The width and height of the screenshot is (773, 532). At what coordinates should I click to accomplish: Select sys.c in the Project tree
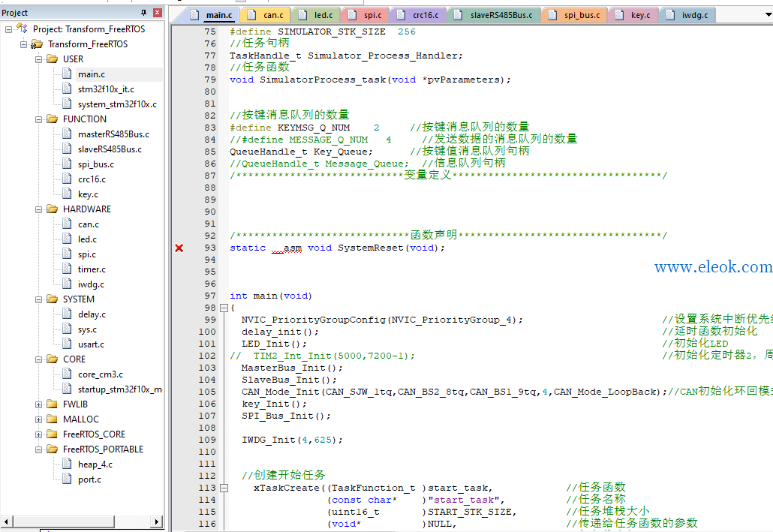(87, 329)
